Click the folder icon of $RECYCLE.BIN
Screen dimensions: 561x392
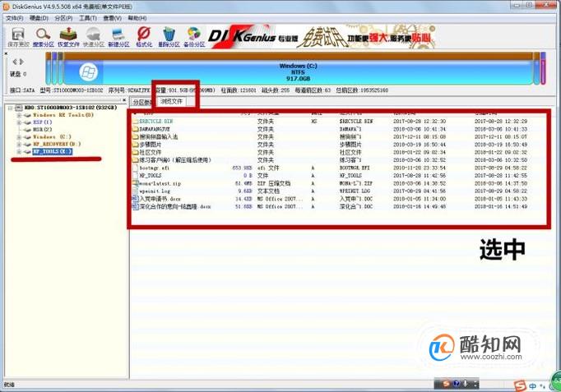pos(135,122)
